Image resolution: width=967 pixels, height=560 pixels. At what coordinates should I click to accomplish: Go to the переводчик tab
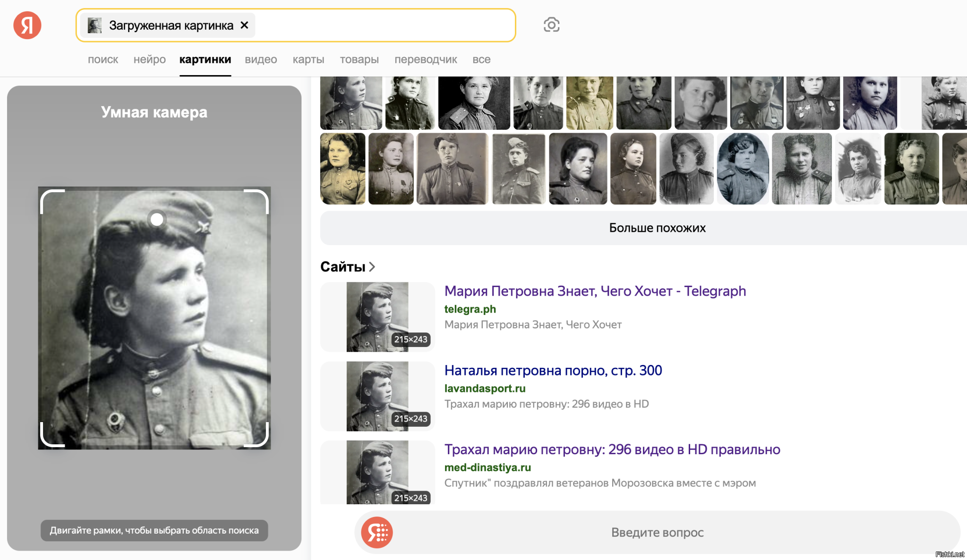pos(426,59)
